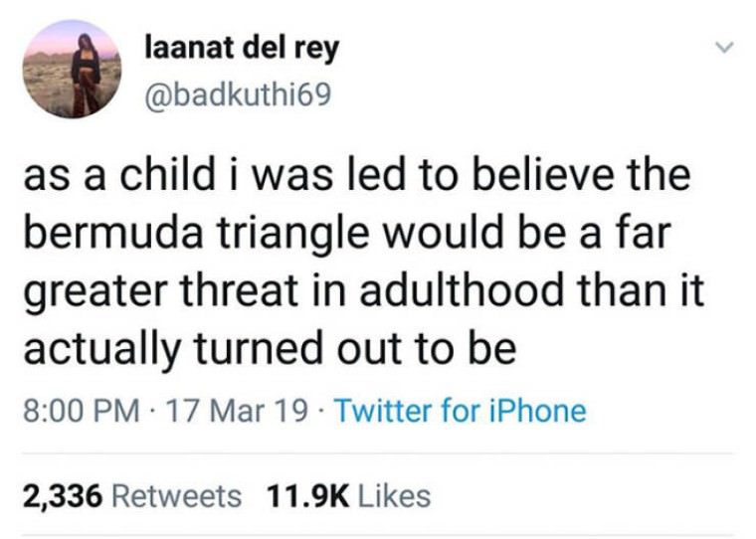Select the words 'bermuda triangle' in the tweet
Viewport: 756px width, 539px height.
tap(196, 234)
